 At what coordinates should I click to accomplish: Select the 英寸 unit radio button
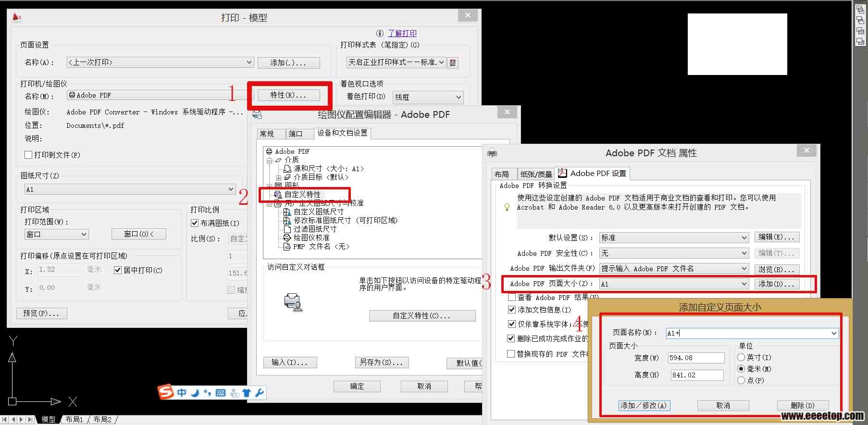[741, 357]
